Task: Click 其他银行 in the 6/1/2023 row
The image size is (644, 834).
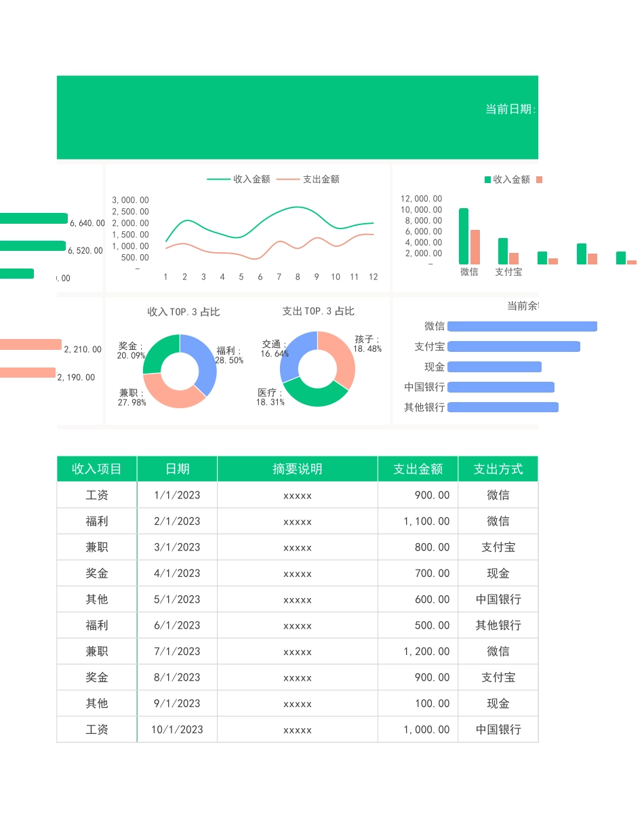Action: [x=498, y=625]
